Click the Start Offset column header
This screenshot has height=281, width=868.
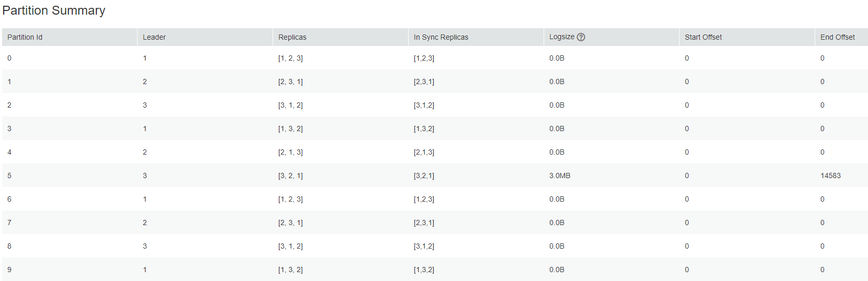pyautogui.click(x=703, y=37)
